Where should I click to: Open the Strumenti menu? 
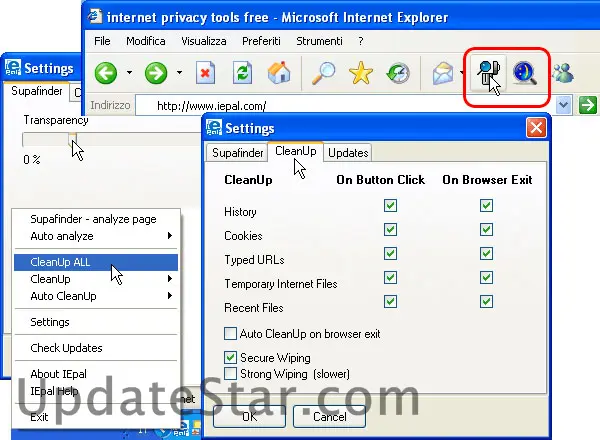pos(319,41)
